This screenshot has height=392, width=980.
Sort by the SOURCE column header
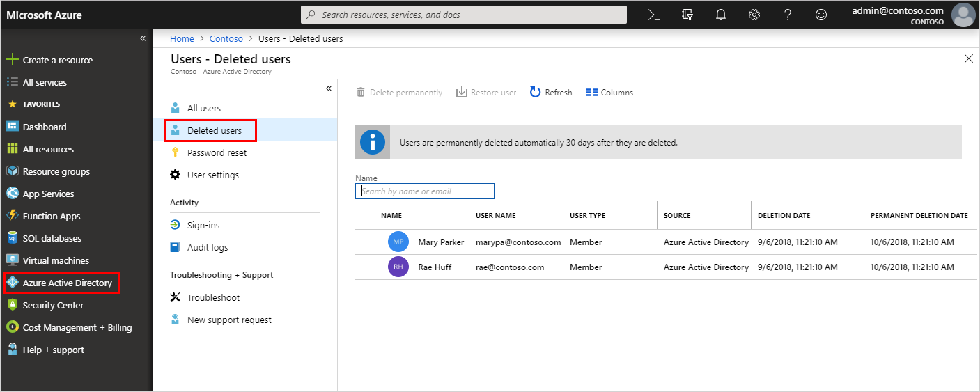click(677, 215)
